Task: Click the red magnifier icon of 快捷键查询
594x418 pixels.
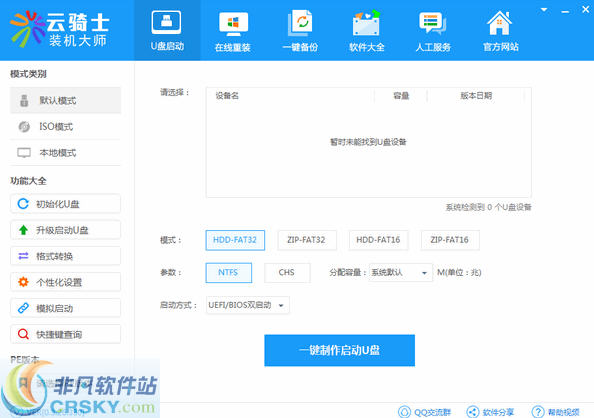Action: [x=23, y=334]
